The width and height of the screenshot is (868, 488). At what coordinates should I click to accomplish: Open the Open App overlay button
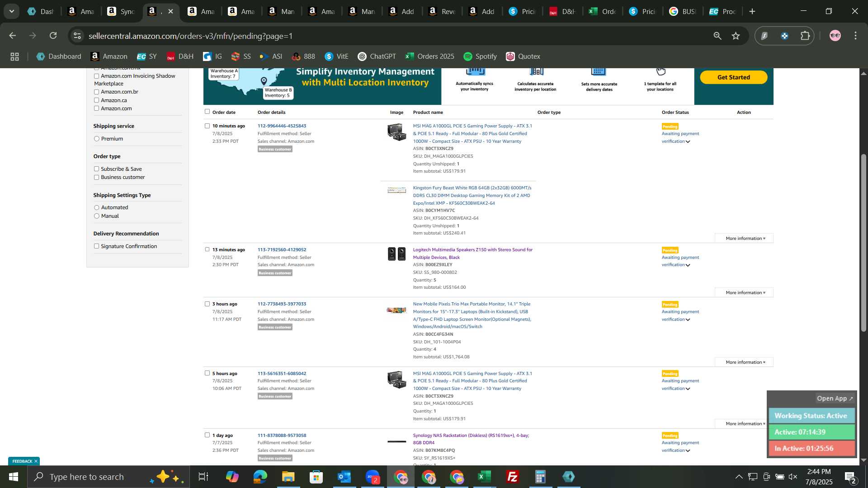835,399
